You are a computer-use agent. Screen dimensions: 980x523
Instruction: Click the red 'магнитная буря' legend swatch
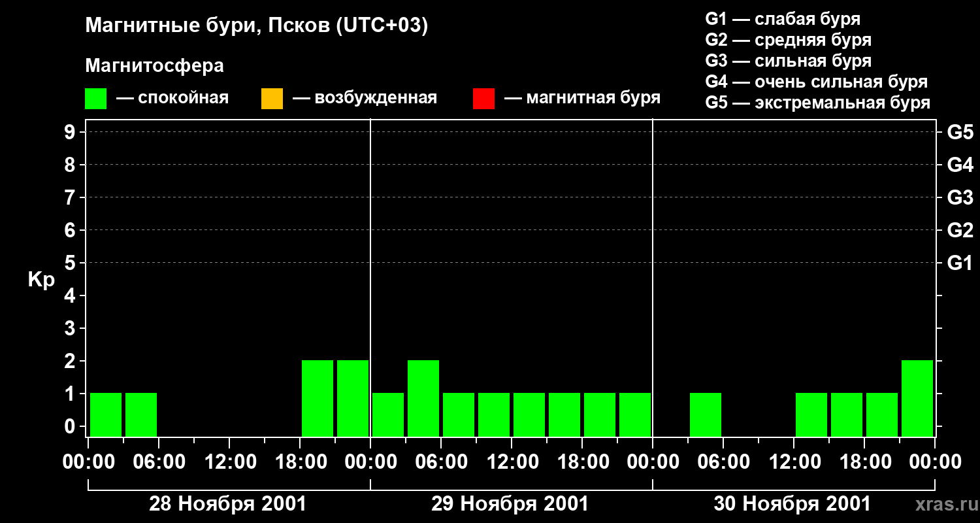click(483, 99)
